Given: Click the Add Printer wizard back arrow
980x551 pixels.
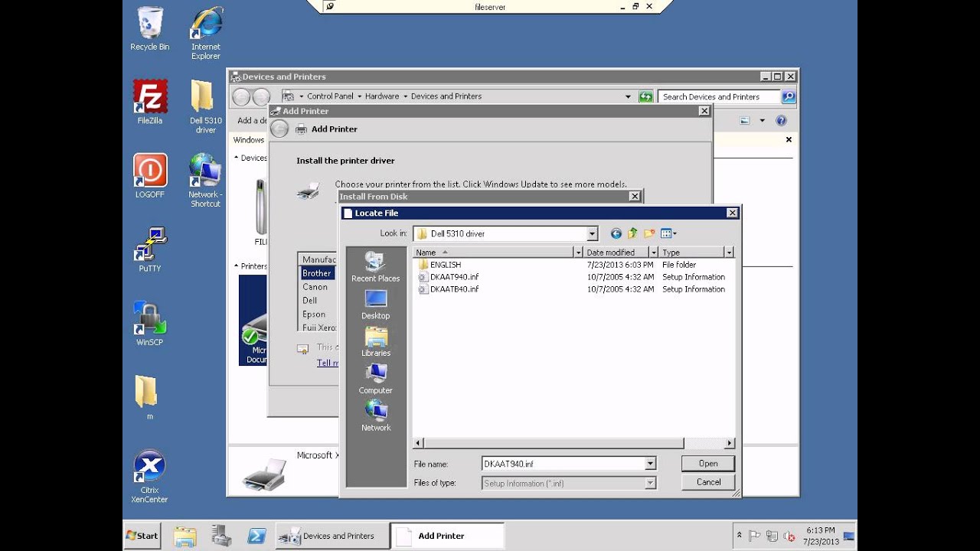Looking at the screenshot, I should point(279,129).
